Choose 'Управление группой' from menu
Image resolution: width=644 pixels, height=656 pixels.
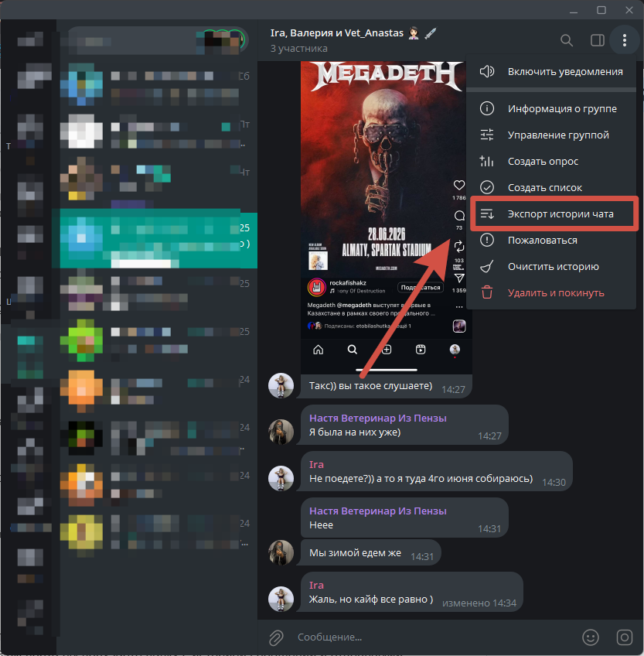(550, 135)
